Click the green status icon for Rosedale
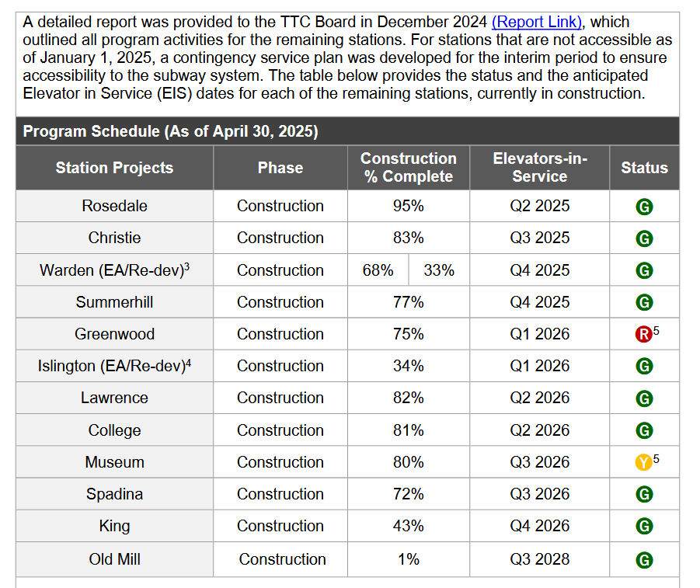 pos(644,207)
